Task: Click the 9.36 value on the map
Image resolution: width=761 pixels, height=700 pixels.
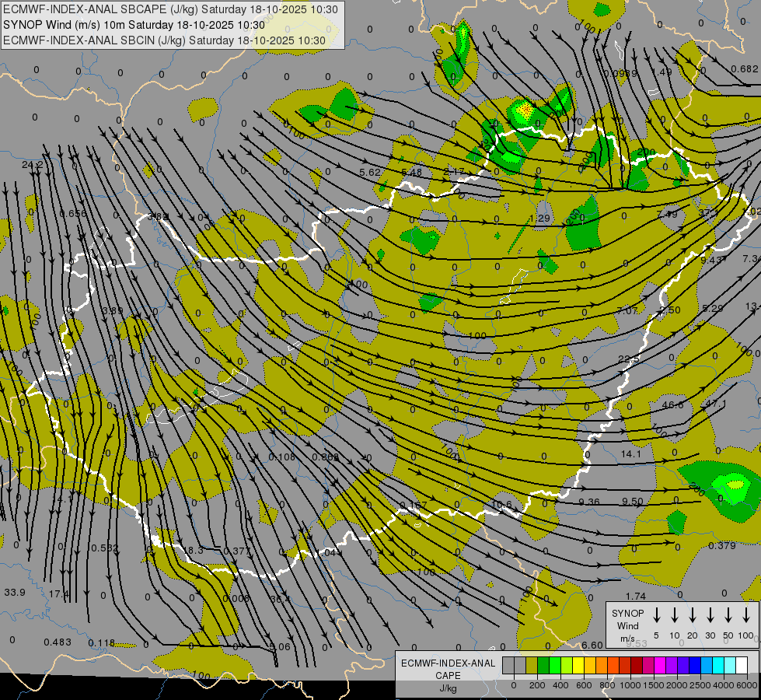Action: click(589, 502)
